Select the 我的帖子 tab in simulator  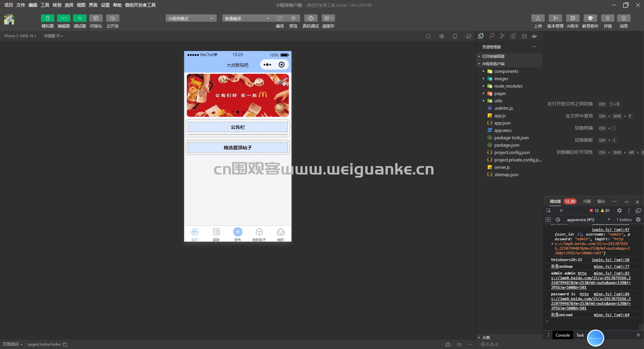pyautogui.click(x=259, y=234)
